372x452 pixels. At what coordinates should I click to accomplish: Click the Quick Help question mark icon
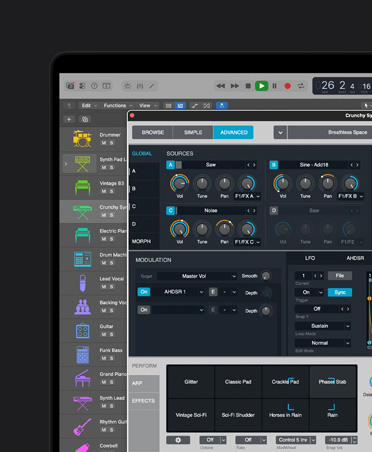(x=94, y=86)
